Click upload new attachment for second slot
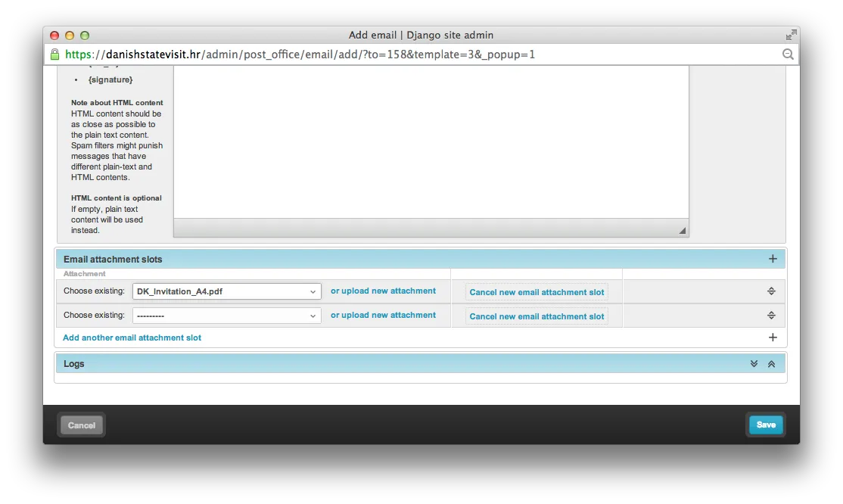Image resolution: width=843 pixels, height=504 pixels. pos(384,315)
